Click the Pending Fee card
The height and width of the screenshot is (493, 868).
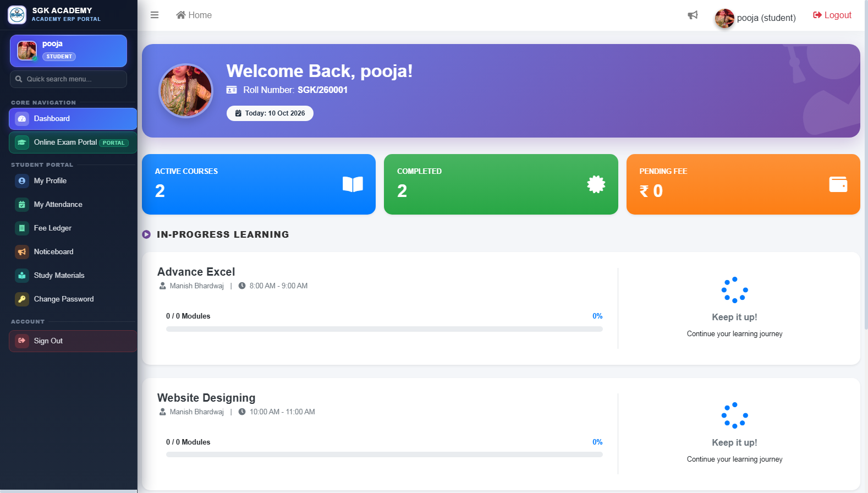tap(743, 184)
